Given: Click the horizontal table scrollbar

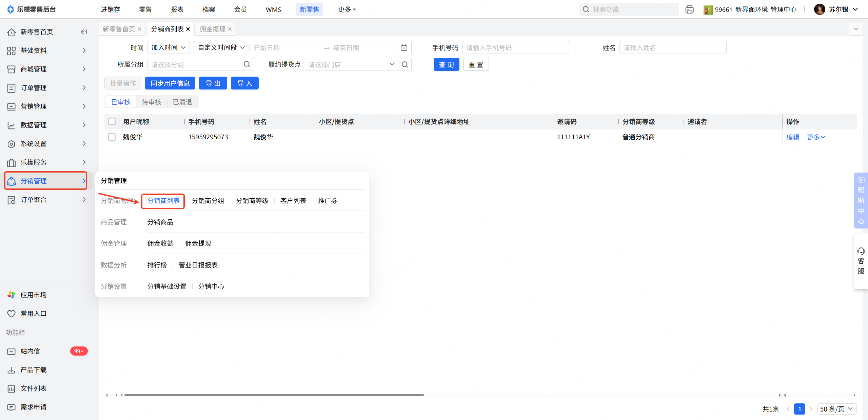Looking at the screenshot, I should (x=274, y=395).
